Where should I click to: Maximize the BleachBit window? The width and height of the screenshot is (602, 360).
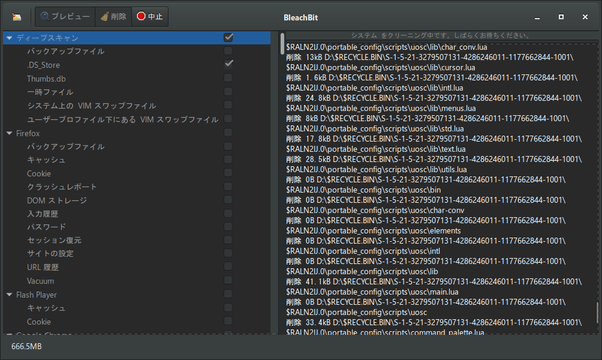click(561, 17)
